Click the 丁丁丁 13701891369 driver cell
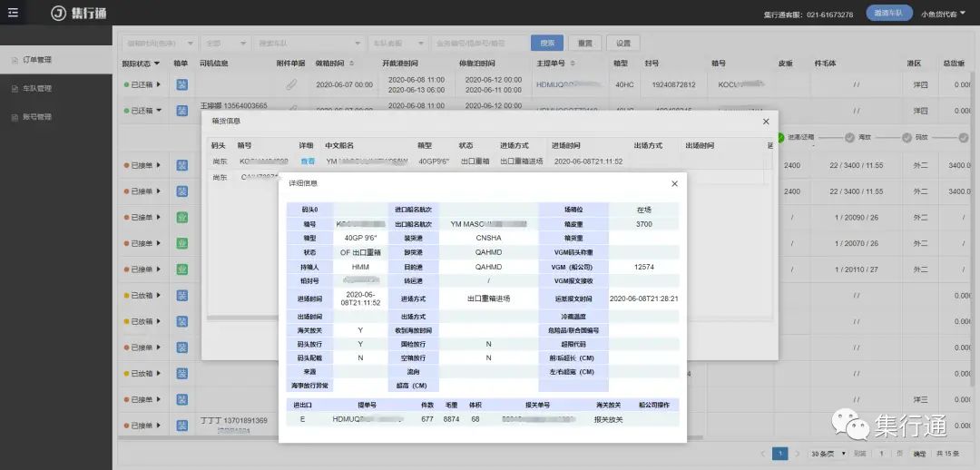980x470 pixels. click(x=234, y=421)
